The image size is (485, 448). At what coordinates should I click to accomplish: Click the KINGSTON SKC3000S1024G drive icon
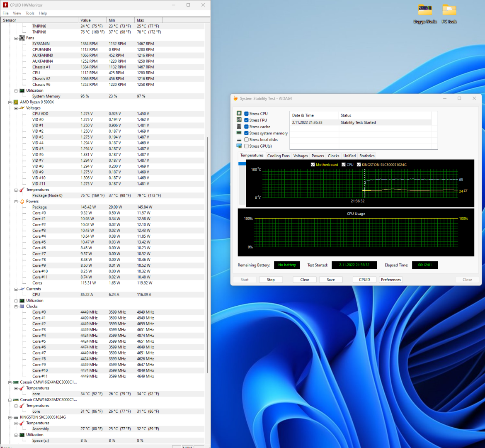(x=16, y=417)
